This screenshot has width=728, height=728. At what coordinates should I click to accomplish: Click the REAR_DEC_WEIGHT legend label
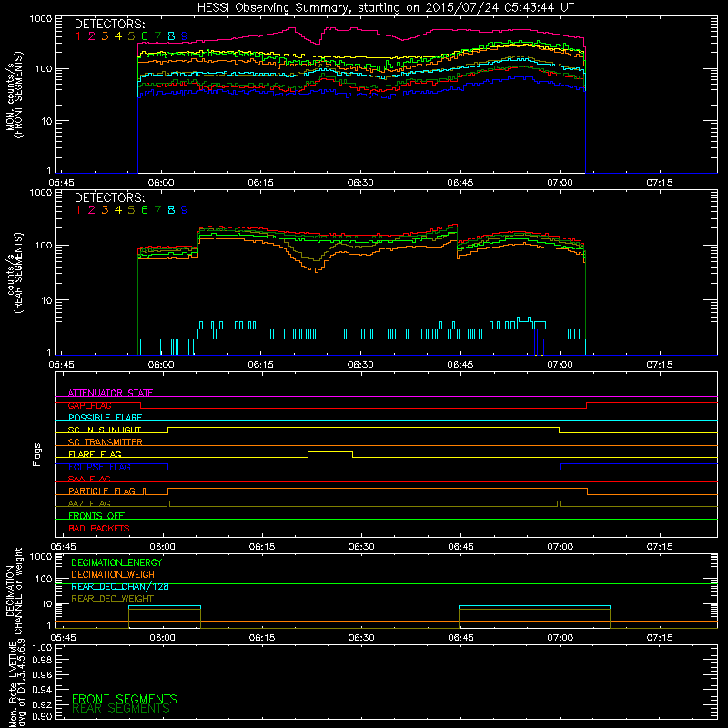[x=112, y=599]
